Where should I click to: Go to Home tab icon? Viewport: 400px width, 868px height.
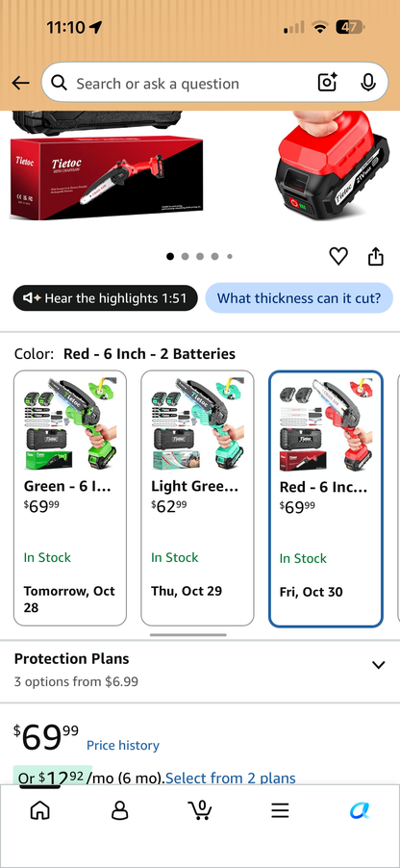[x=39, y=810]
